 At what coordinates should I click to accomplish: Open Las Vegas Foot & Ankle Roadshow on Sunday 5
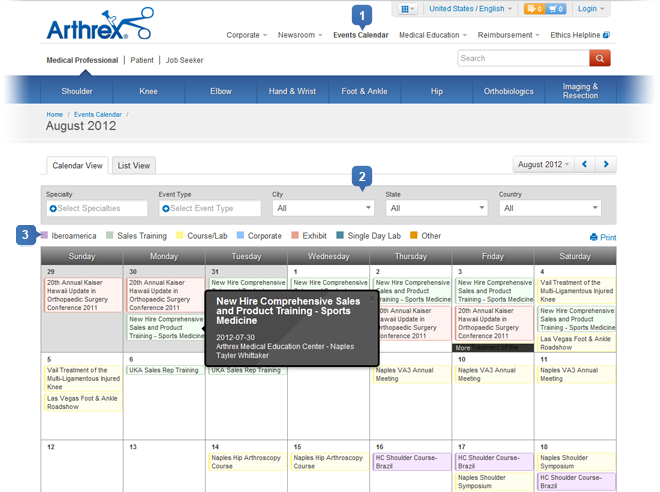[x=83, y=402]
